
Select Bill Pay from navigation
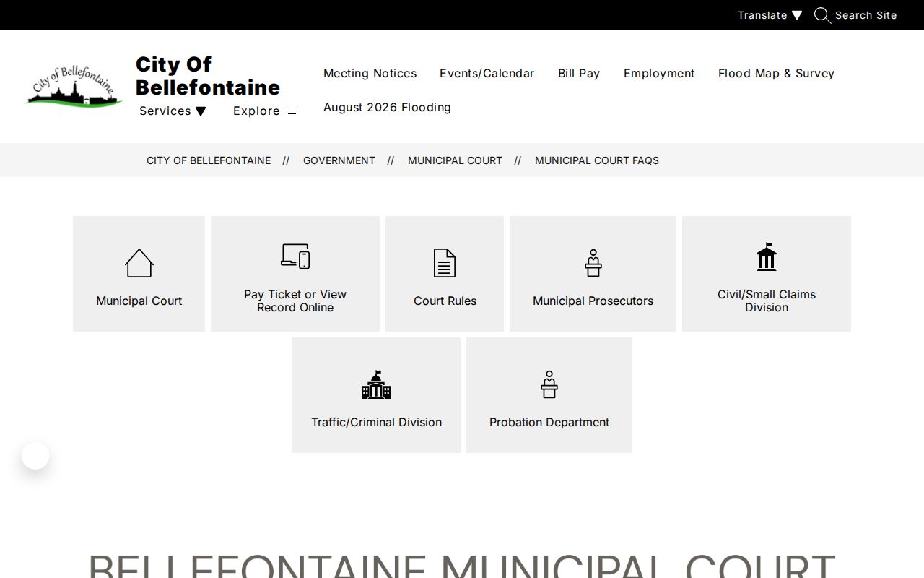click(579, 73)
